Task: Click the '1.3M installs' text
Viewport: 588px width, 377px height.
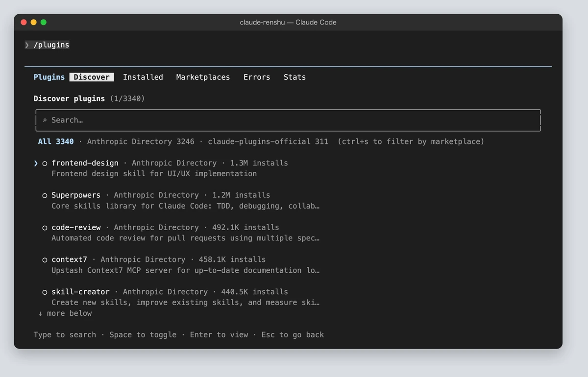Action: (259, 163)
